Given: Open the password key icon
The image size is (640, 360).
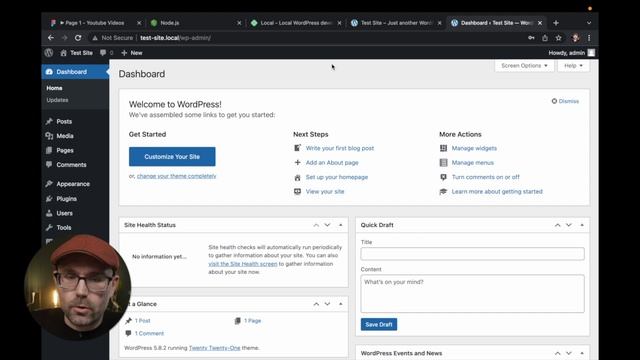Looking at the screenshot, I should point(531,38).
